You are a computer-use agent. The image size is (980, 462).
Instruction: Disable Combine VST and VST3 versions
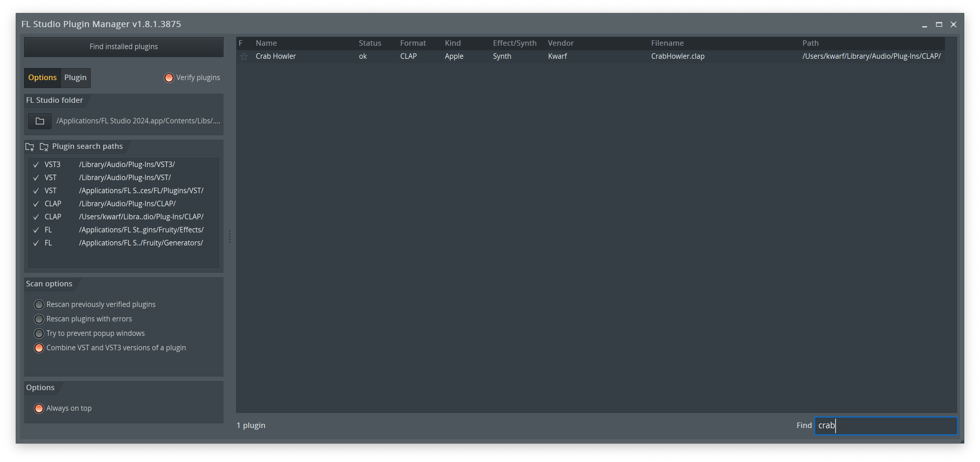(x=39, y=348)
